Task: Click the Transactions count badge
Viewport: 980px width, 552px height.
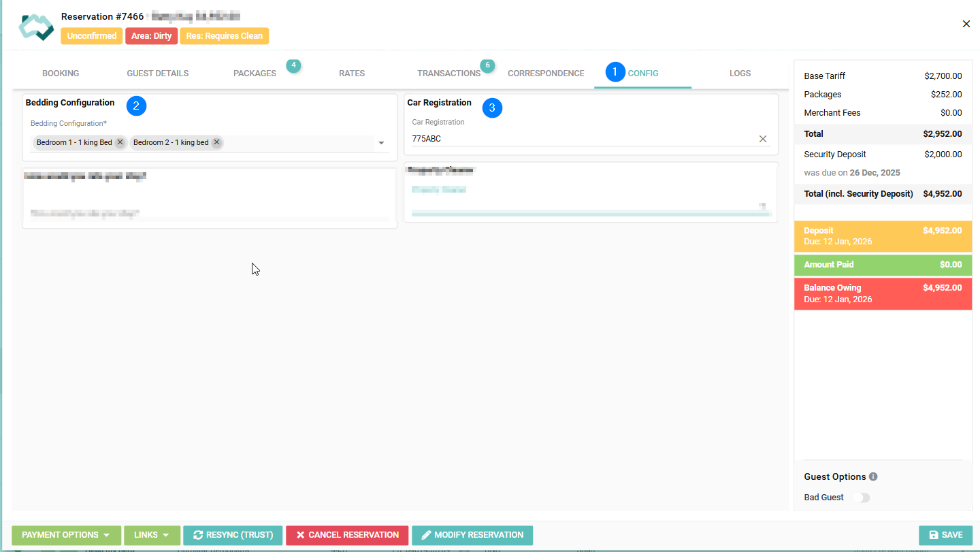Action: [487, 65]
